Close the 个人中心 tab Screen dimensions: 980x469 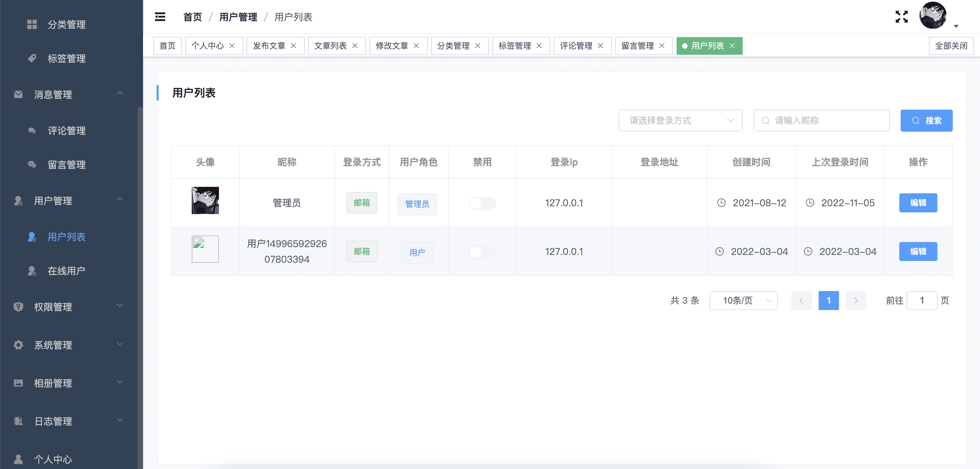click(x=232, y=46)
